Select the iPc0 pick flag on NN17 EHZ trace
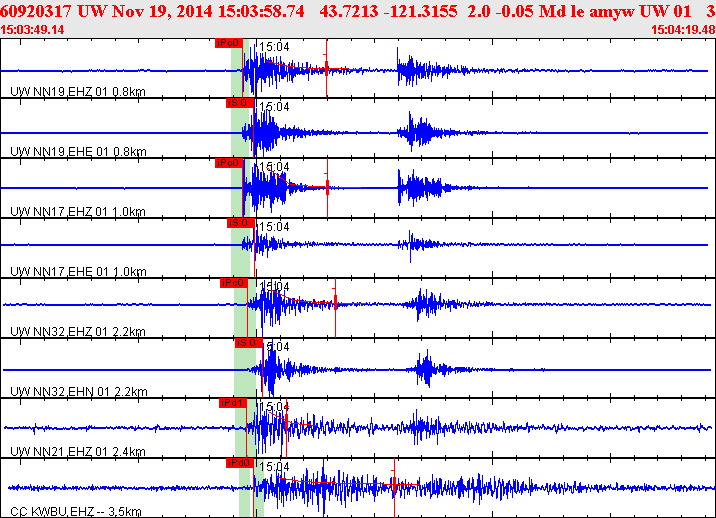 pos(229,163)
